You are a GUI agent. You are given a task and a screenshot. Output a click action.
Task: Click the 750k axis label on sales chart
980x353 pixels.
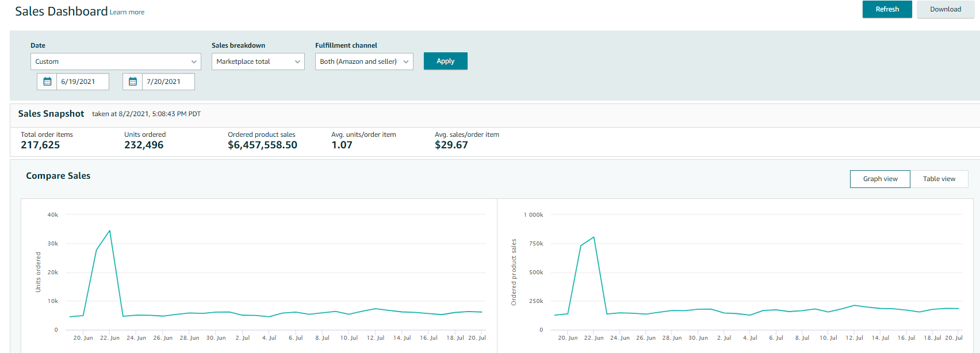click(x=536, y=244)
